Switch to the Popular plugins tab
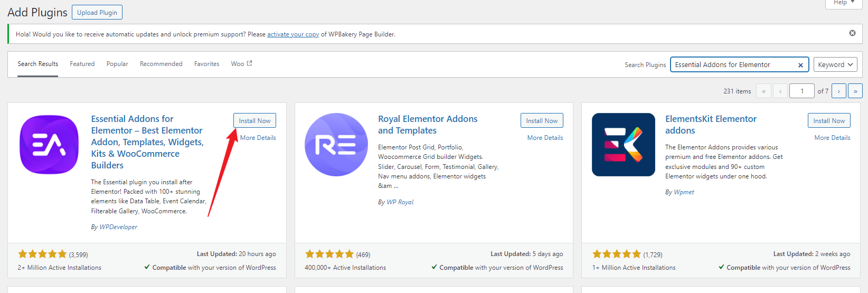The image size is (868, 293). click(x=117, y=64)
